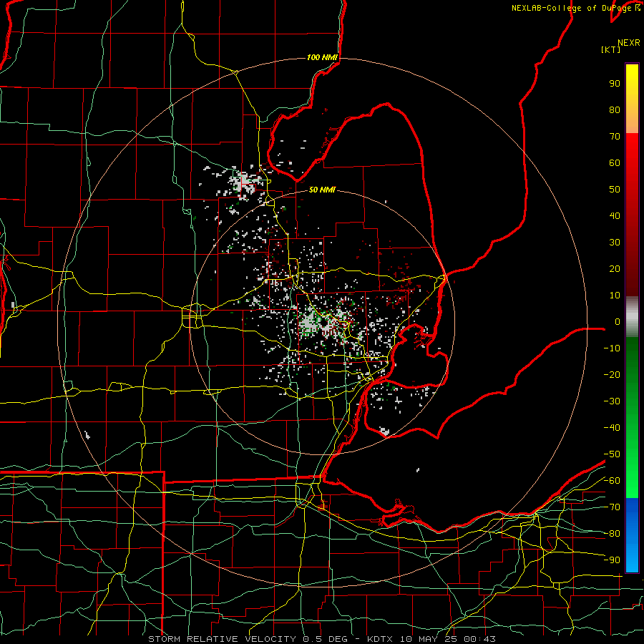Select the -40 value on the velocity scale
The width and height of the screenshot is (644, 644).
612,428
